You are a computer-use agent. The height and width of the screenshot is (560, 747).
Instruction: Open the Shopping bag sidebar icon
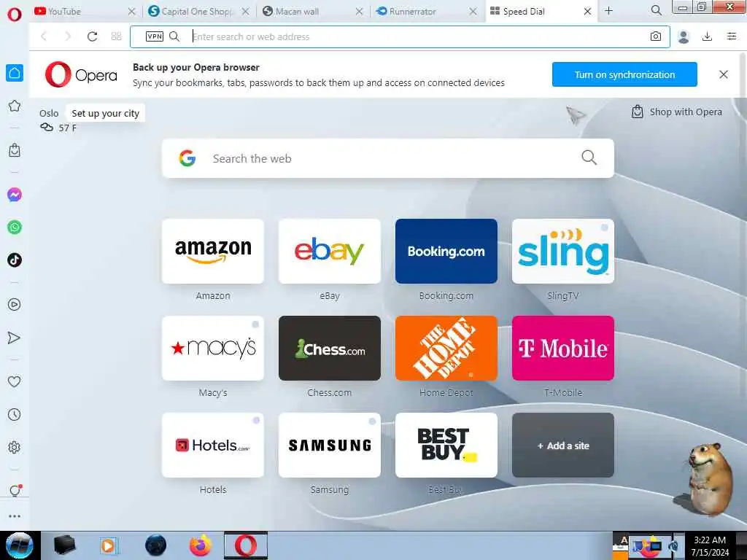15,150
